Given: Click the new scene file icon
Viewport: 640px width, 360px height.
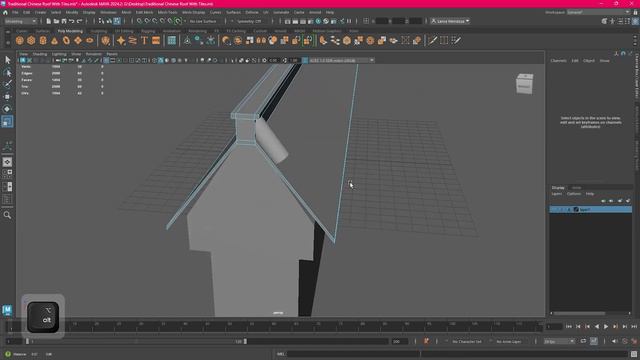Looking at the screenshot, I should coord(49,21).
